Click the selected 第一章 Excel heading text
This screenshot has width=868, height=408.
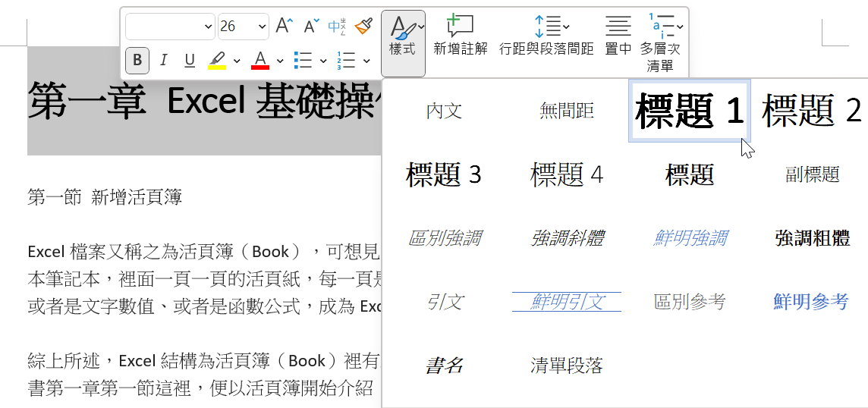pyautogui.click(x=205, y=102)
